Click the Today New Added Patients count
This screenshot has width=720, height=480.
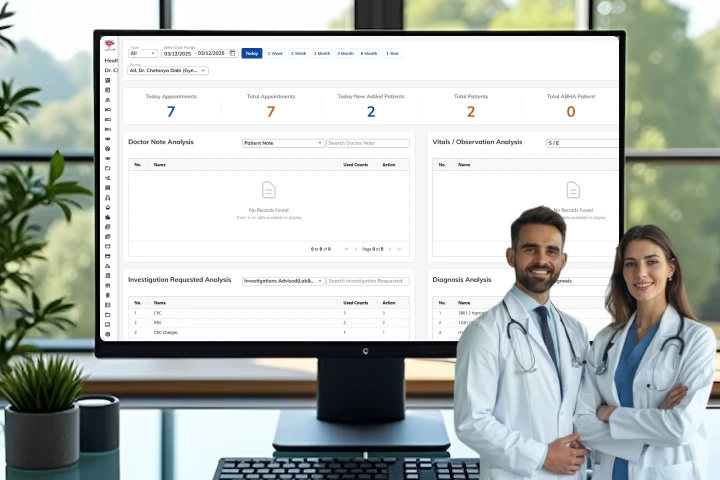tap(371, 112)
